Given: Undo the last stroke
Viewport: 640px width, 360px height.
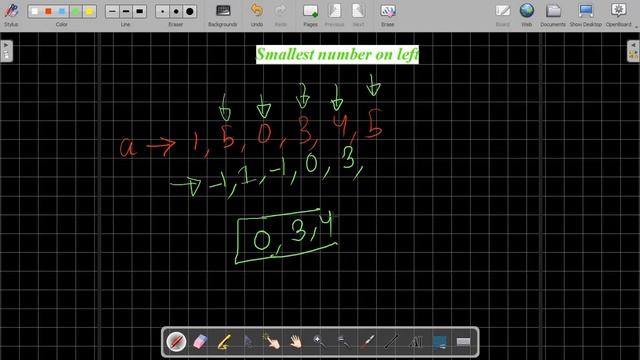Looking at the screenshot, I should click(257, 15).
